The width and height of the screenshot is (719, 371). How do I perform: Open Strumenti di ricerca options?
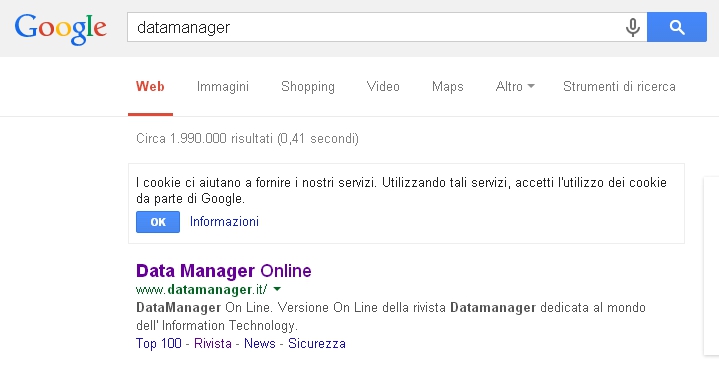click(619, 86)
